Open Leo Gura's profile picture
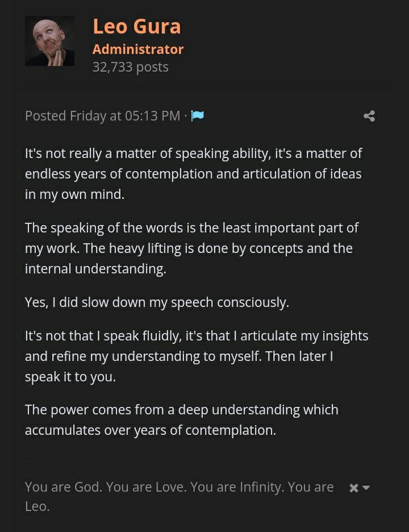 coord(49,41)
